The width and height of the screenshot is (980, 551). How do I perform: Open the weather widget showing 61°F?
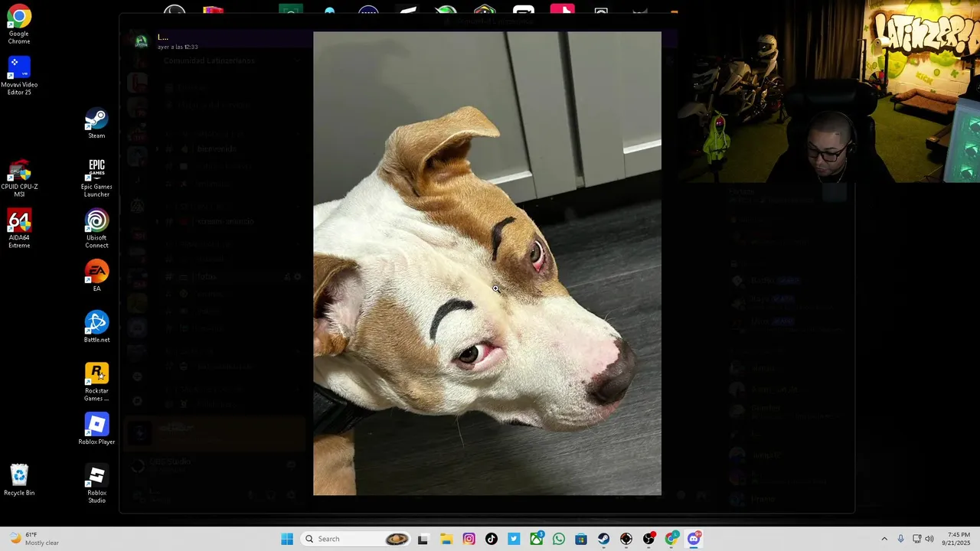coord(34,539)
